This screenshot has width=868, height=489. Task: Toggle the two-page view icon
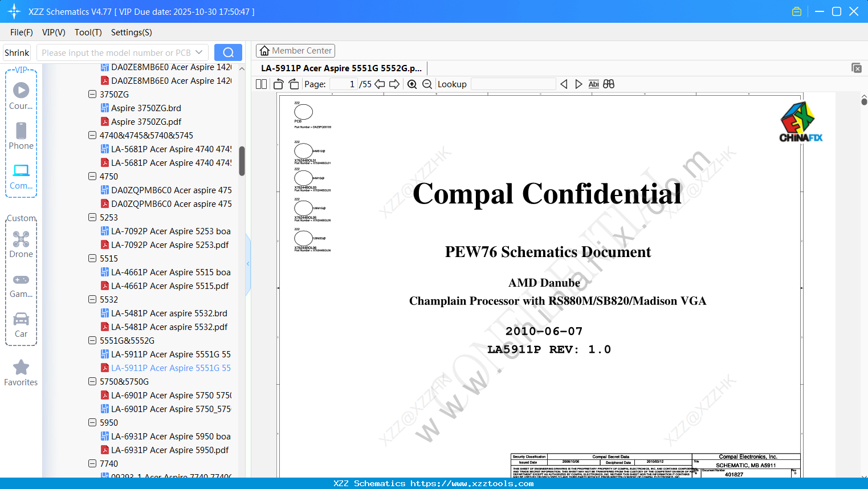point(261,84)
